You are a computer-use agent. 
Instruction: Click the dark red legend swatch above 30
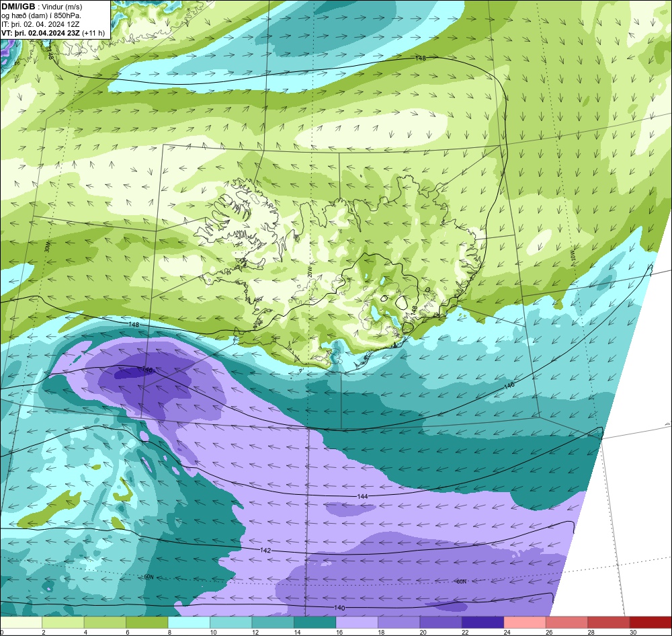pos(650,623)
